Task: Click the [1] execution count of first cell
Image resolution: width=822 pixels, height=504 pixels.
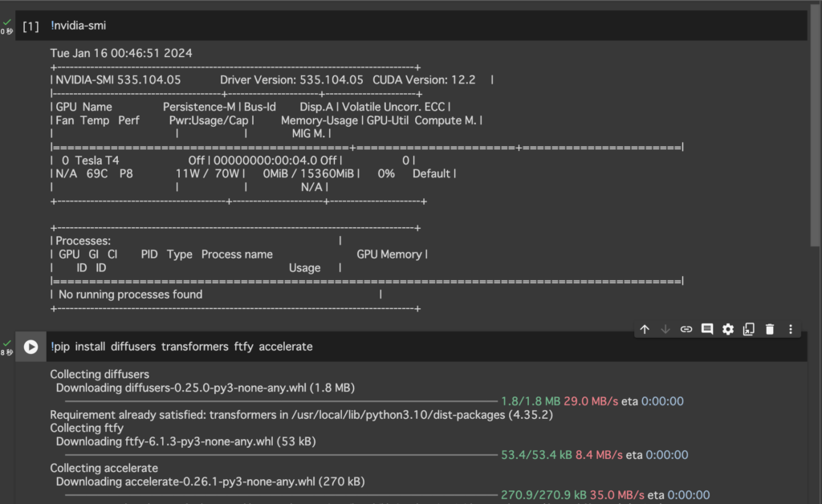Action: (31, 26)
